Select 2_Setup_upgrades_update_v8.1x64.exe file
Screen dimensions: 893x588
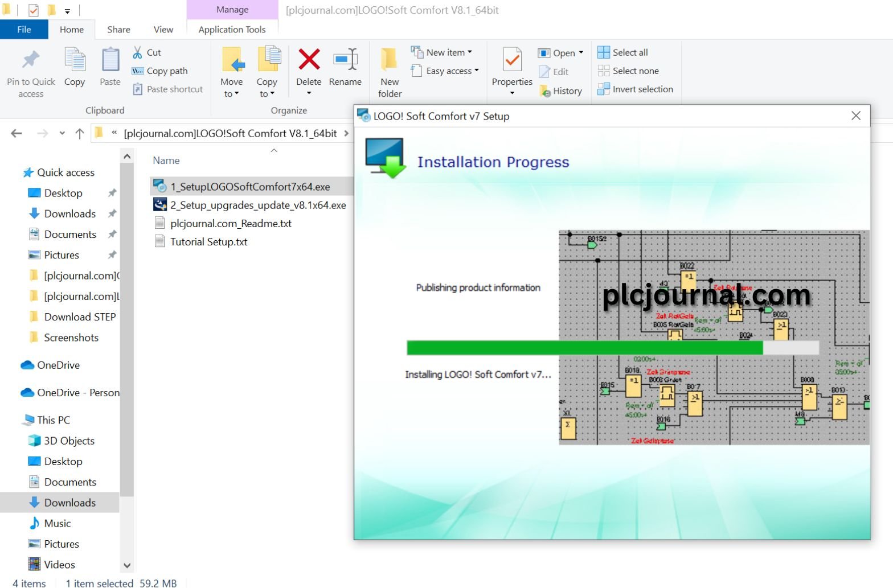point(257,205)
